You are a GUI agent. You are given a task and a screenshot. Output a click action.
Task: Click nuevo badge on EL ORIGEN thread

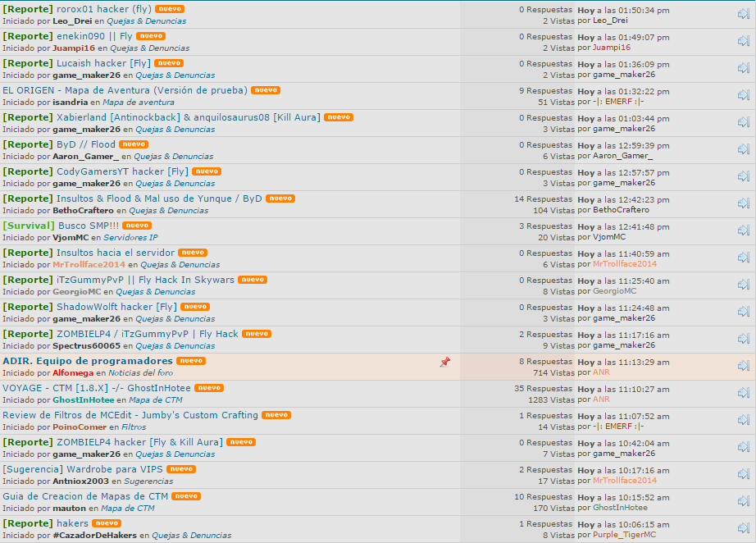pos(266,90)
